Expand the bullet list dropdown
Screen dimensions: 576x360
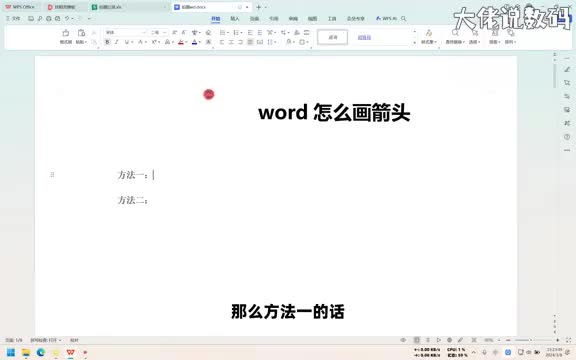click(x=228, y=33)
